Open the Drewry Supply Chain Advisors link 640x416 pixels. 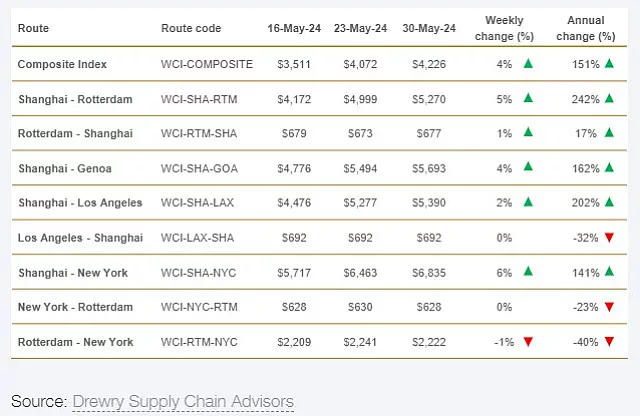tap(183, 401)
